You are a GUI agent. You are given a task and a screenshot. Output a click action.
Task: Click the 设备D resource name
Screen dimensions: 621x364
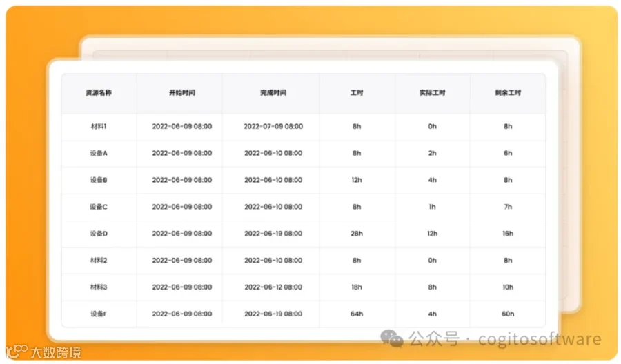(99, 234)
